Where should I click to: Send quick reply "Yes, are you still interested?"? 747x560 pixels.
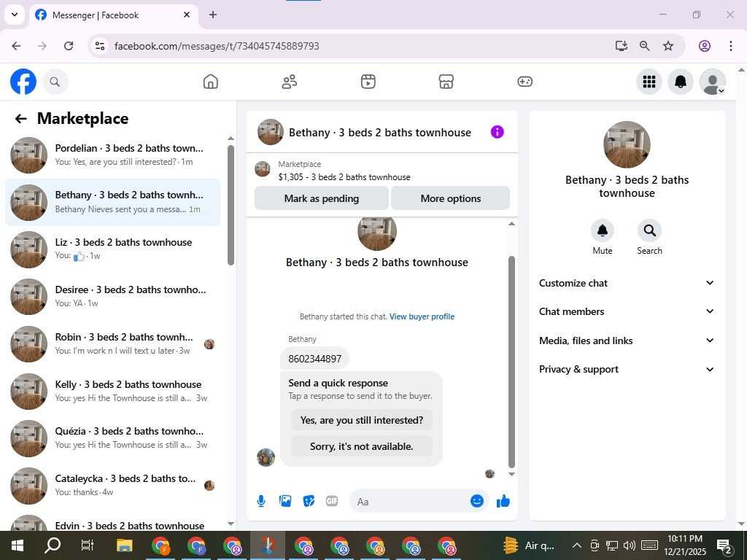[x=362, y=420]
